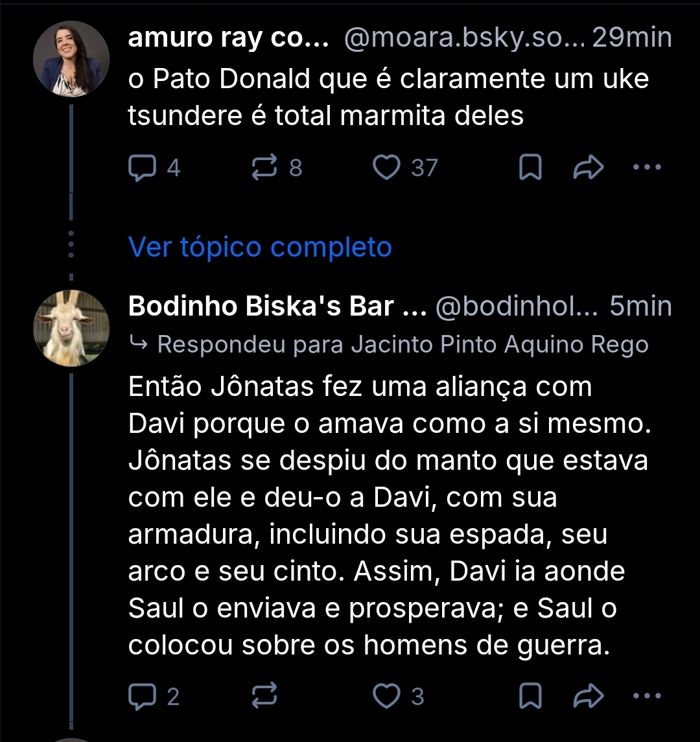Like the Jônatas and Davi post

pos(388,697)
